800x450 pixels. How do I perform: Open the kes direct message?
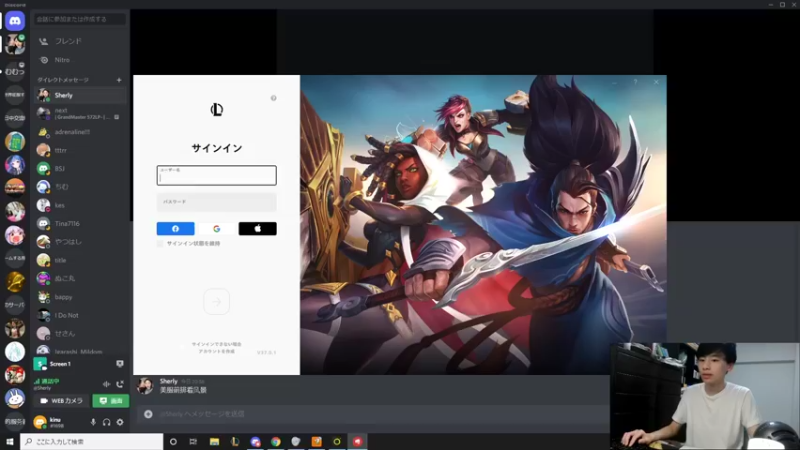pyautogui.click(x=80, y=205)
